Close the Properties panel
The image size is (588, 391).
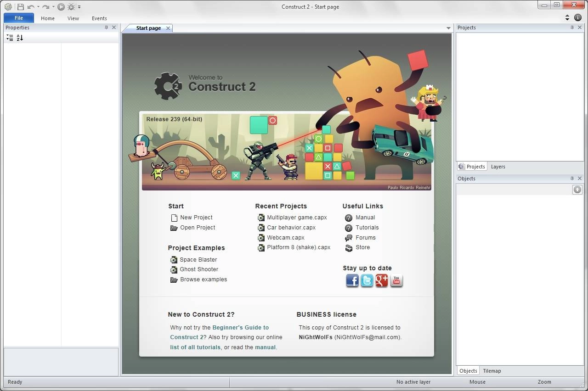point(114,28)
